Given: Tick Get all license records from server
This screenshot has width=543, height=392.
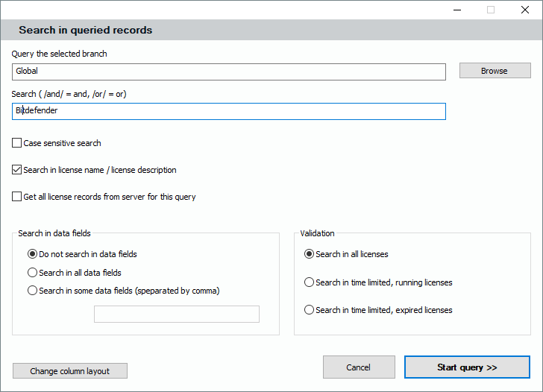Looking at the screenshot, I should click(x=17, y=197).
